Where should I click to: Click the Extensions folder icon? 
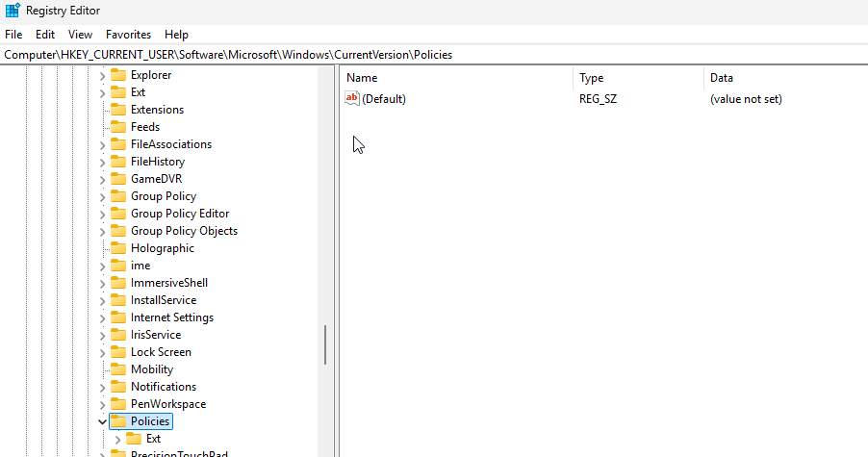click(118, 110)
